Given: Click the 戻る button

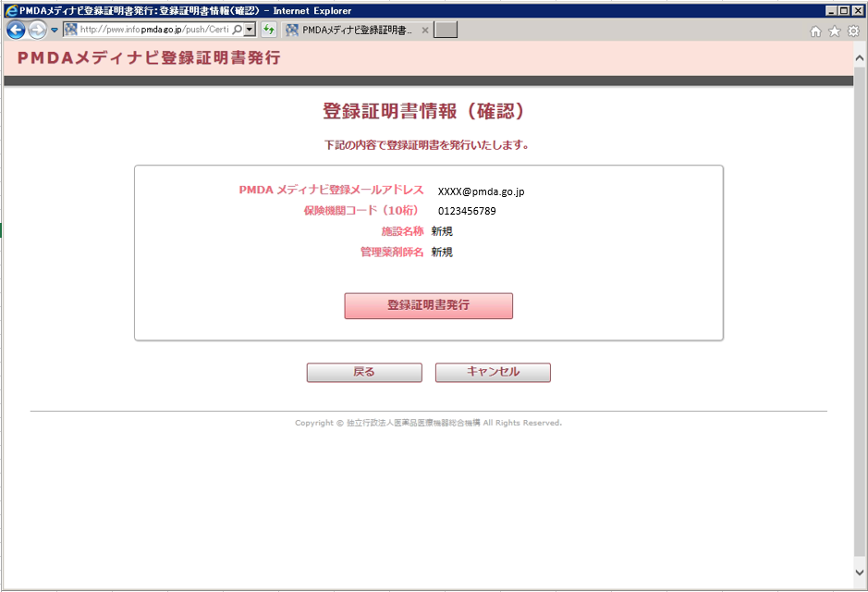Looking at the screenshot, I should (364, 372).
